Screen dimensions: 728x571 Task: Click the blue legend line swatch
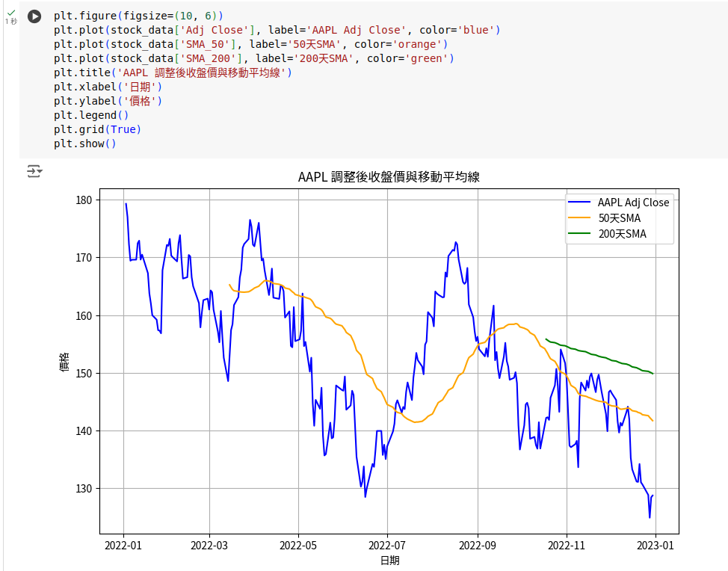coord(579,203)
